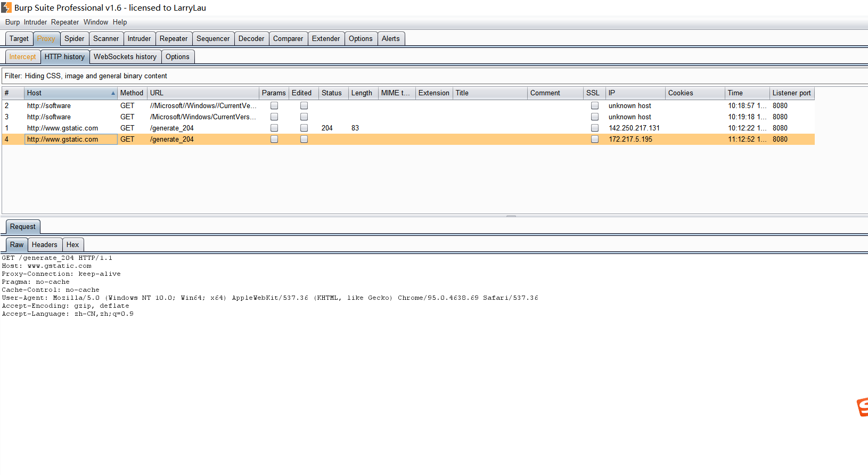Click the Burp Suite logo icon in title bar

[6, 7]
